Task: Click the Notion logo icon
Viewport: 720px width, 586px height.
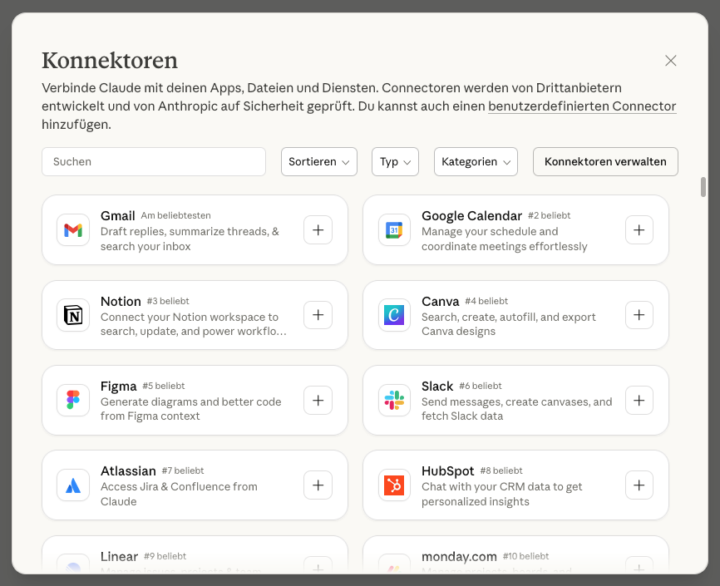Action: pos(73,315)
